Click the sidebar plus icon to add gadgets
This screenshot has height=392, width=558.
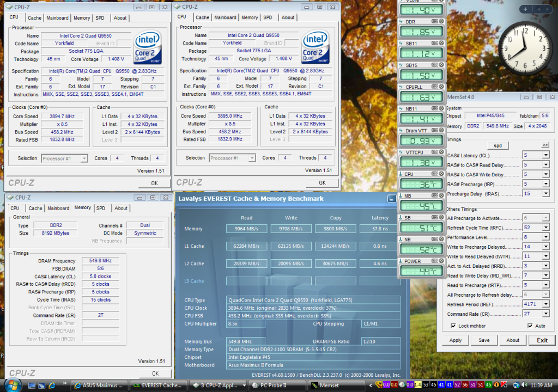525,9
